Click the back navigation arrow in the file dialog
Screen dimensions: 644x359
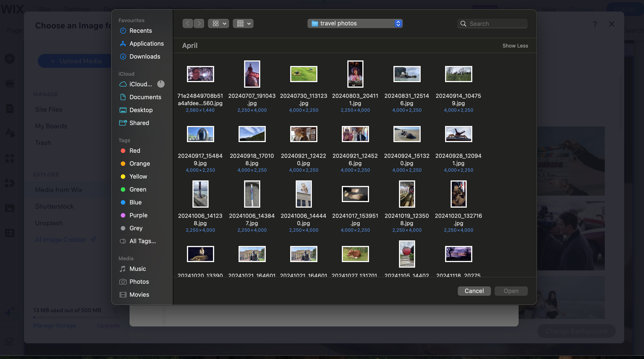point(188,23)
